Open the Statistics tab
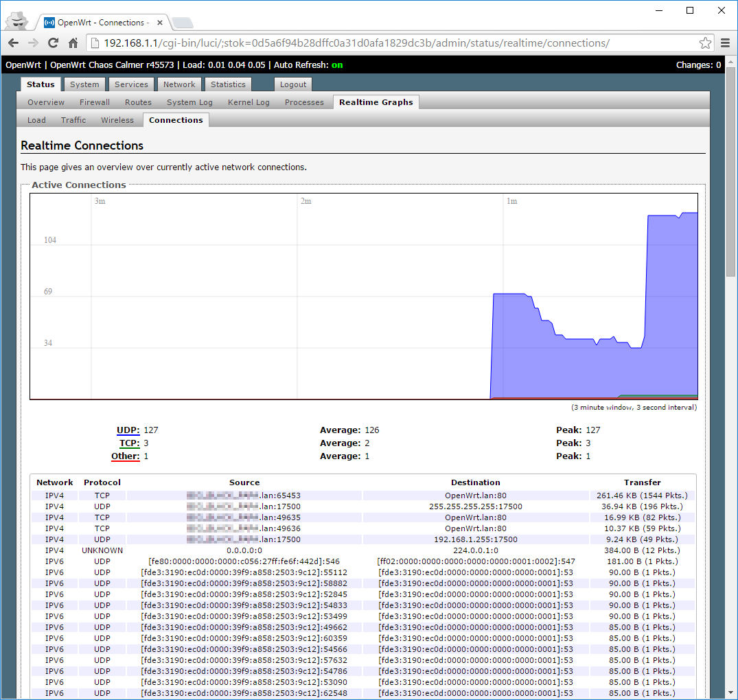The height and width of the screenshot is (700, 738). (x=228, y=84)
